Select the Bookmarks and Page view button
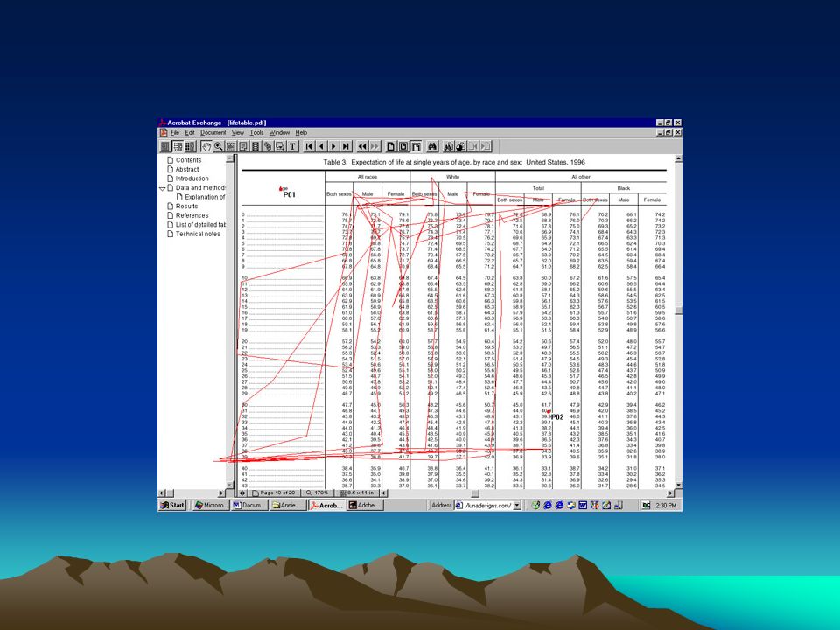840x630 pixels. click(x=178, y=146)
